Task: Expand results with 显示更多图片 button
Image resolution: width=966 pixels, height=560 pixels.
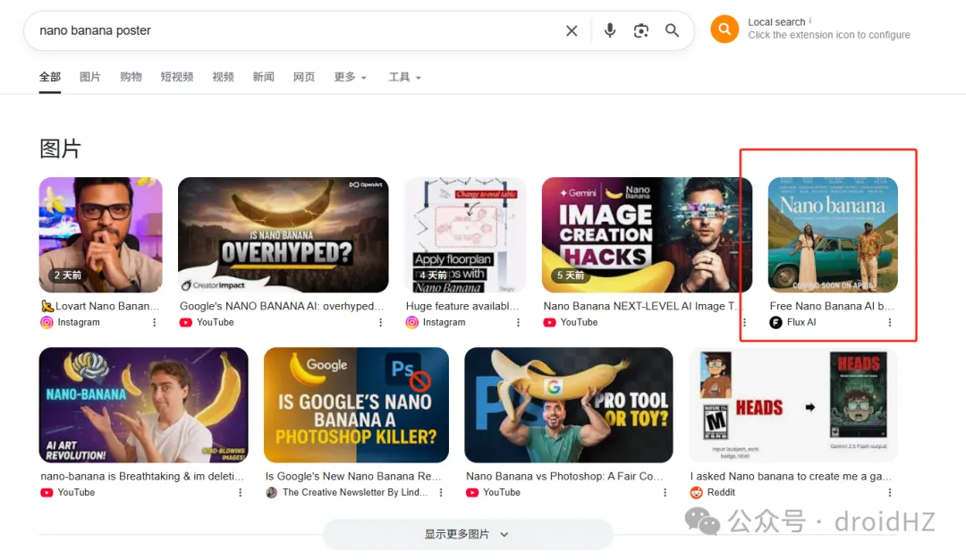Action: point(467,534)
